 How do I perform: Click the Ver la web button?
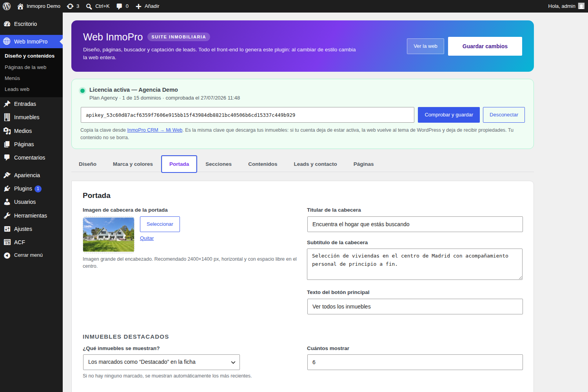pos(425,46)
